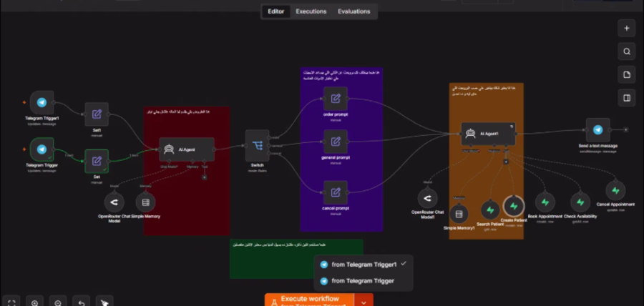Select the Check Availability tool node
The height and width of the screenshot is (306, 644).
[x=580, y=202]
